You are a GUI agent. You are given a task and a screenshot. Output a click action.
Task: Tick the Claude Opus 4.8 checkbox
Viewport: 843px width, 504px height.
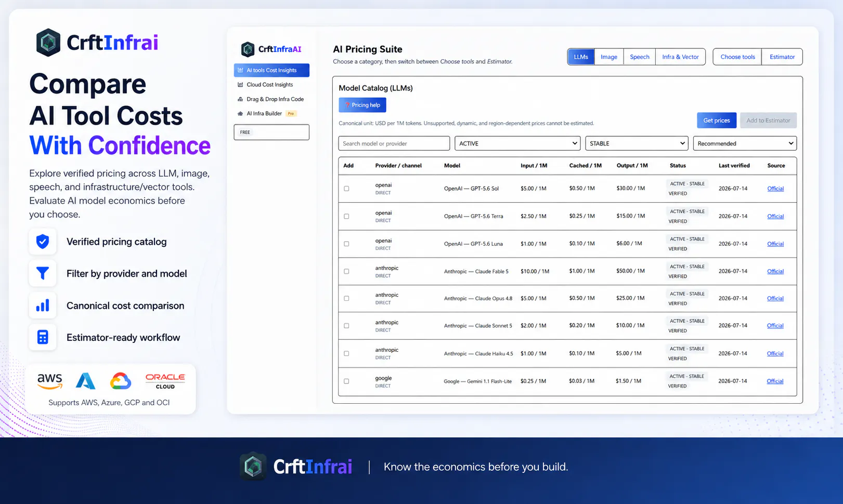pyautogui.click(x=346, y=298)
